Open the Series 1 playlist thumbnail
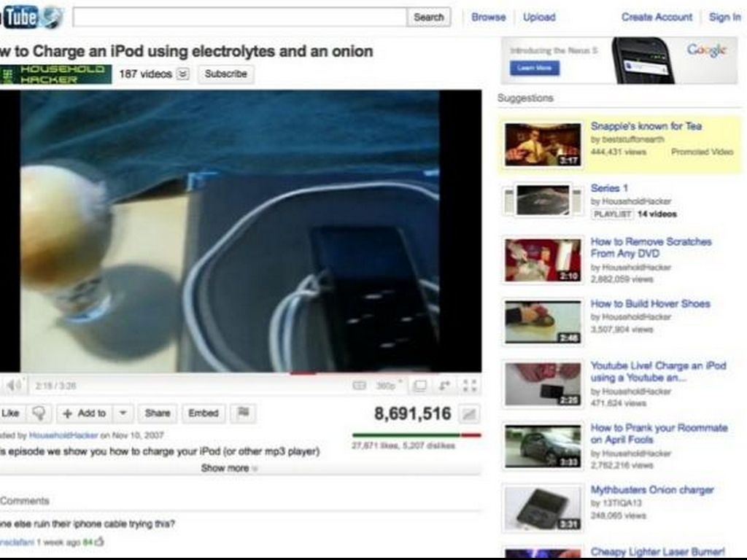This screenshot has height=560, width=747. [543, 201]
